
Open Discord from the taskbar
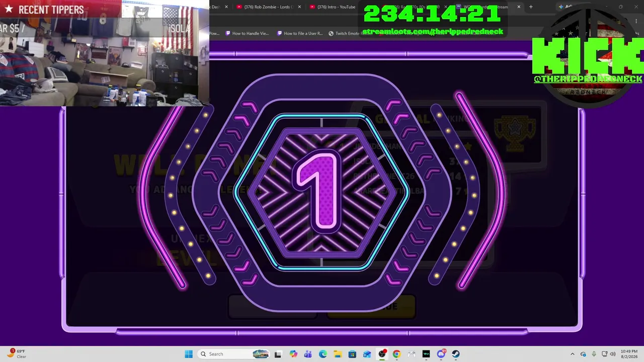pyautogui.click(x=441, y=354)
